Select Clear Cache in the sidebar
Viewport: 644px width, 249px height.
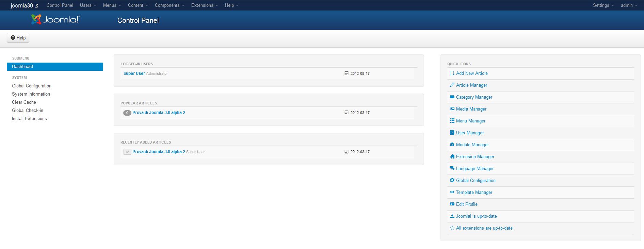[24, 102]
